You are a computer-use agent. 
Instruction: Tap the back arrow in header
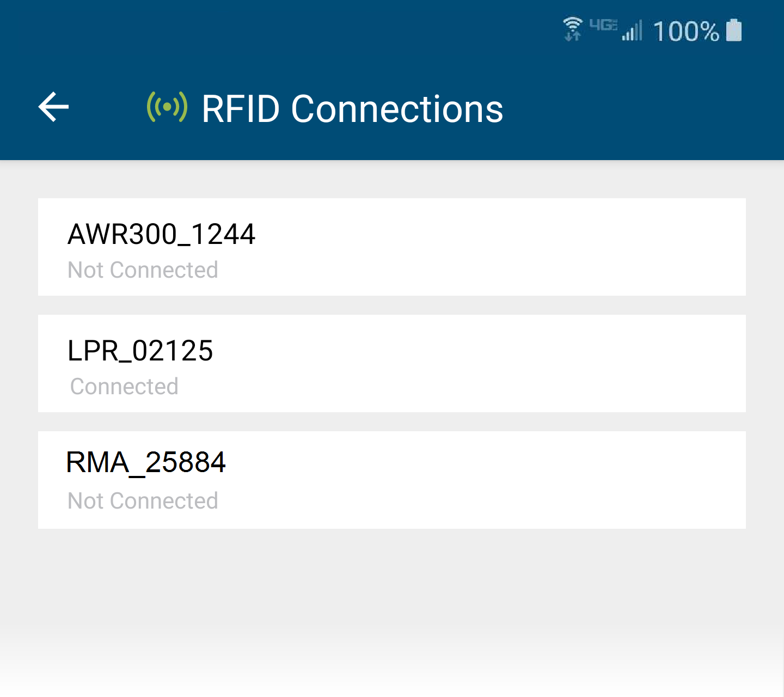click(x=53, y=107)
